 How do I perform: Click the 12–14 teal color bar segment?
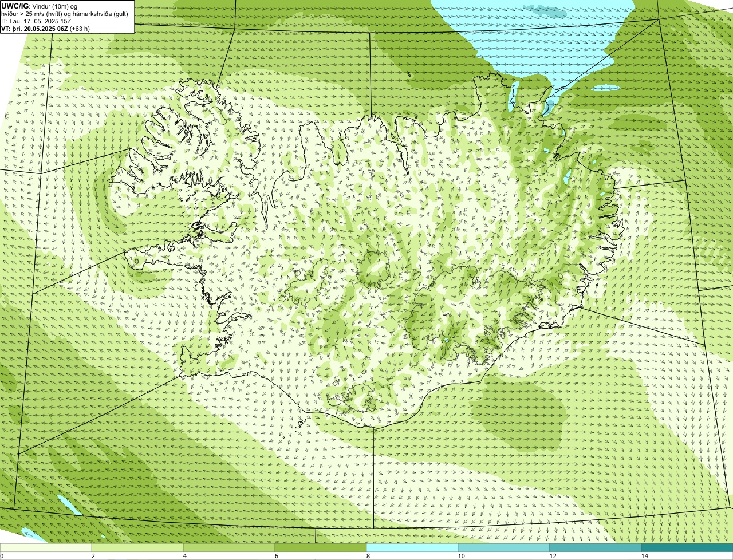pos(596,547)
